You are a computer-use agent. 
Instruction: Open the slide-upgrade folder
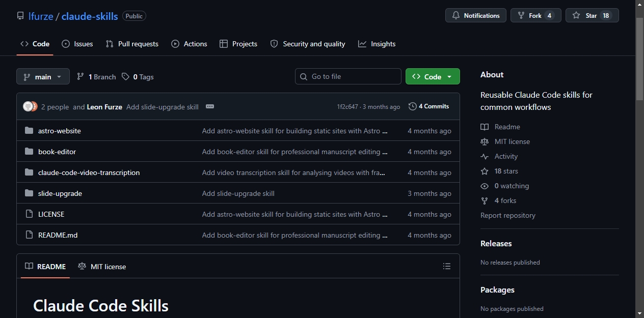click(60, 193)
